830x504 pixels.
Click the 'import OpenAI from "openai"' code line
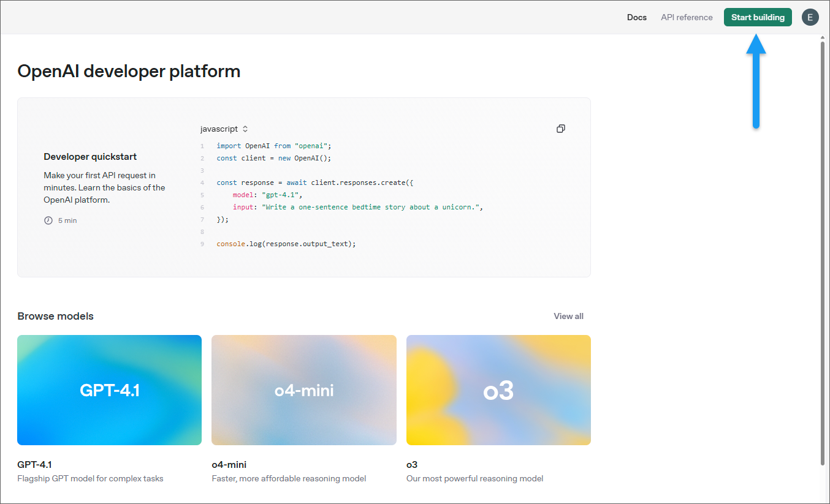point(273,146)
